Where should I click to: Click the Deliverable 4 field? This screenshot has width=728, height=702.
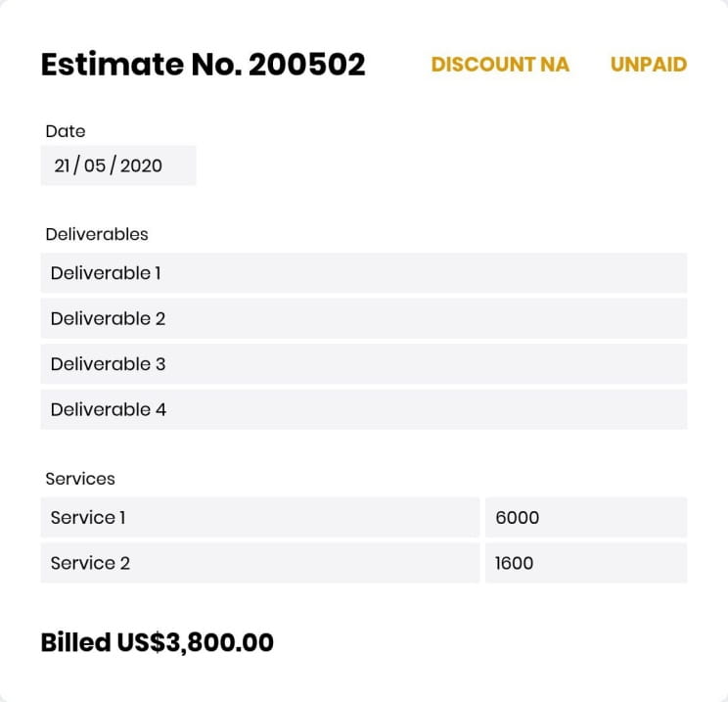(x=364, y=409)
